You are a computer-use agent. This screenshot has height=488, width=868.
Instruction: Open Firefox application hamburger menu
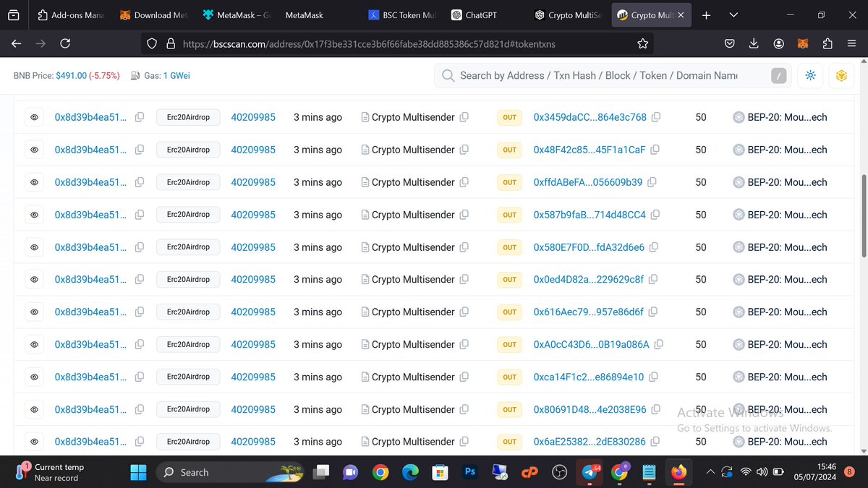pos(852,43)
